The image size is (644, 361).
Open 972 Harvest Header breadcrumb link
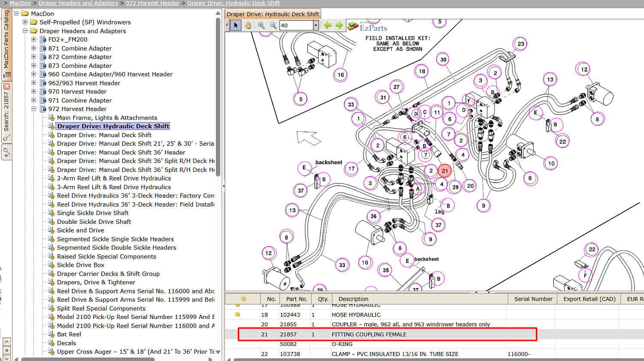tap(152, 3)
